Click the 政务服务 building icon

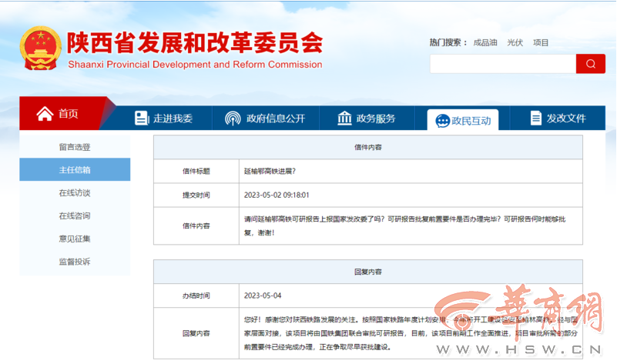(344, 118)
